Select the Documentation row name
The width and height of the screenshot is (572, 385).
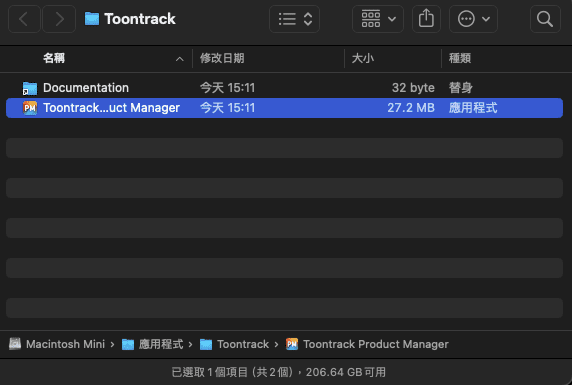(86, 88)
